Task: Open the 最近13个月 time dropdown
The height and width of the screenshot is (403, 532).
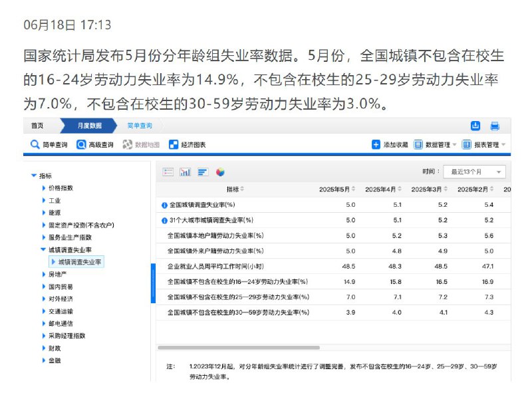Action: point(474,172)
